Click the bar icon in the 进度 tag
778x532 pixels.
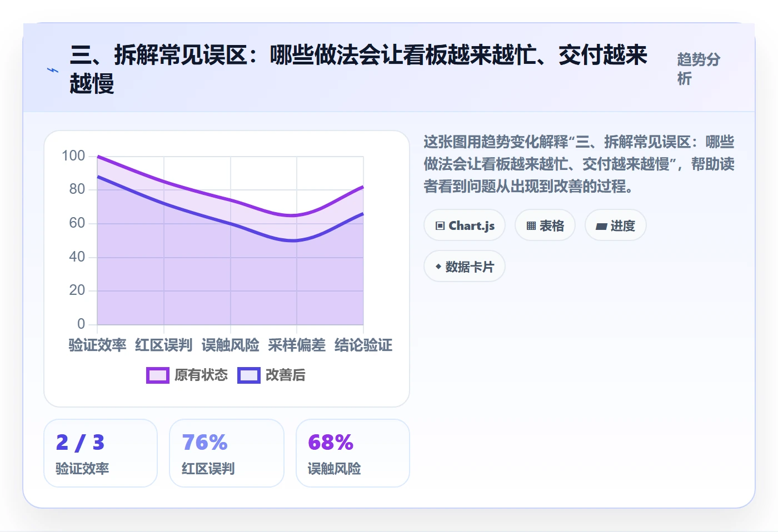coord(601,227)
